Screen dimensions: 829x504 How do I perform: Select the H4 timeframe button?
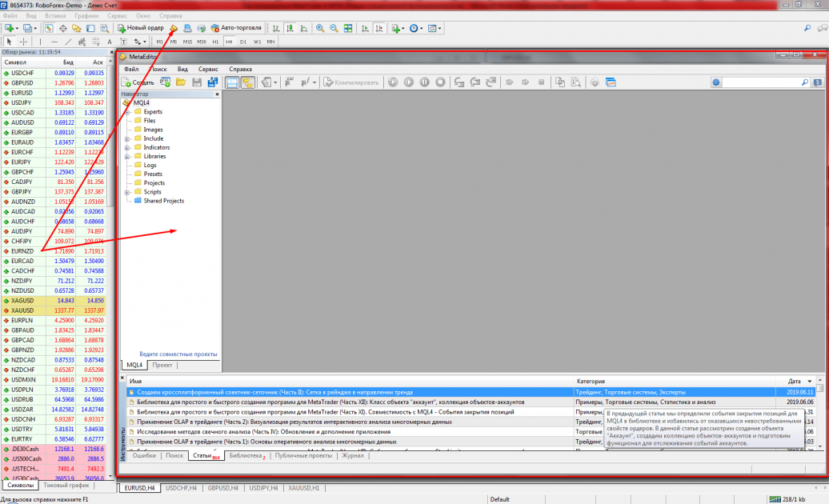(229, 41)
